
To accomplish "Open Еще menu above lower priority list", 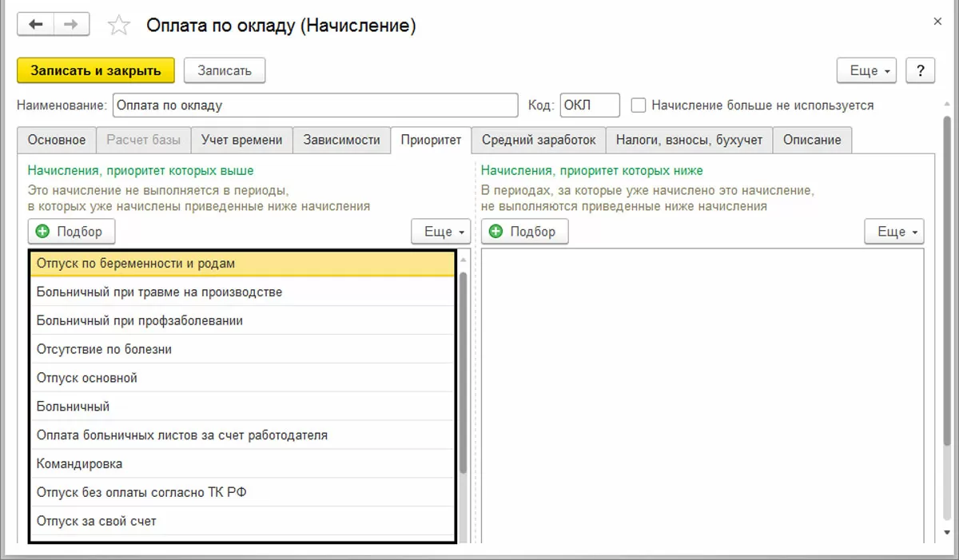I will click(893, 232).
